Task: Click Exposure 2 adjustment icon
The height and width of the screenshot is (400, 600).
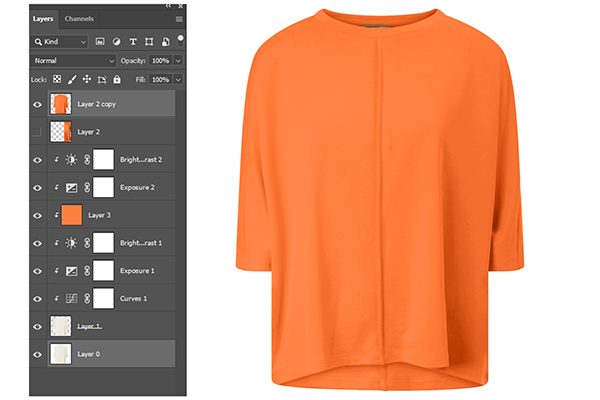Action: [x=72, y=188]
